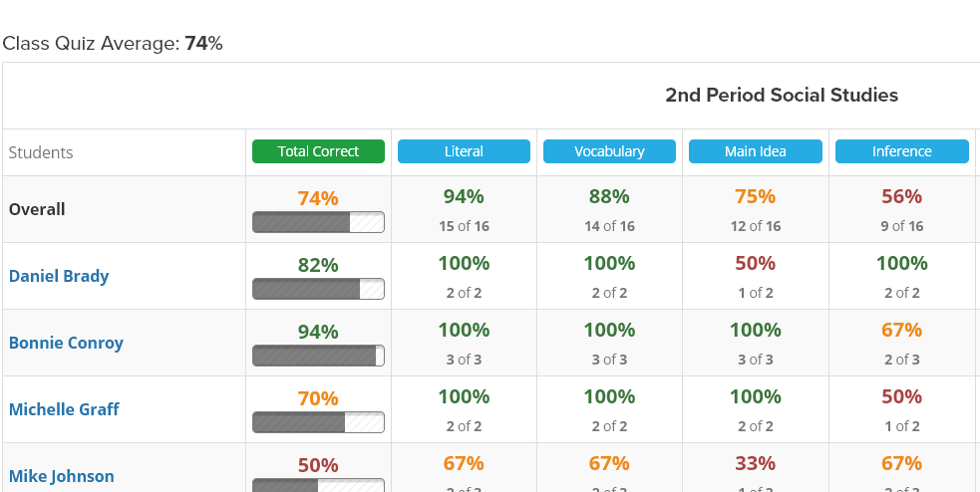
Task: Click Overall 74% progress bar
Action: coord(318,222)
